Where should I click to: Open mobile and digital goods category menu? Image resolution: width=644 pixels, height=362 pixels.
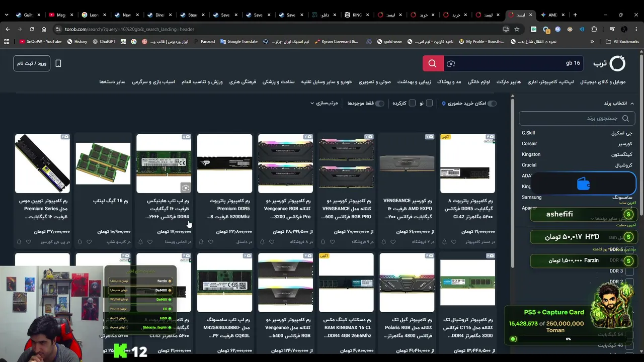[603, 81]
